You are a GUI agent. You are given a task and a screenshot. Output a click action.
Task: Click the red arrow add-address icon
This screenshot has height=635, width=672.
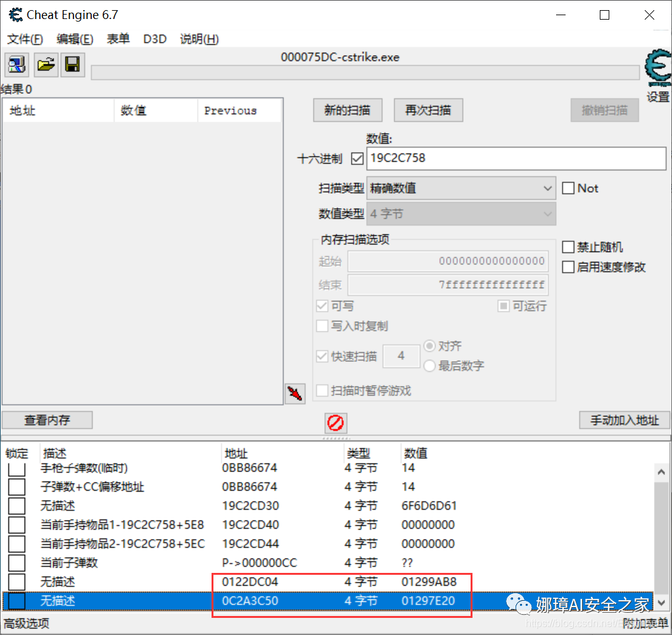[x=295, y=394]
